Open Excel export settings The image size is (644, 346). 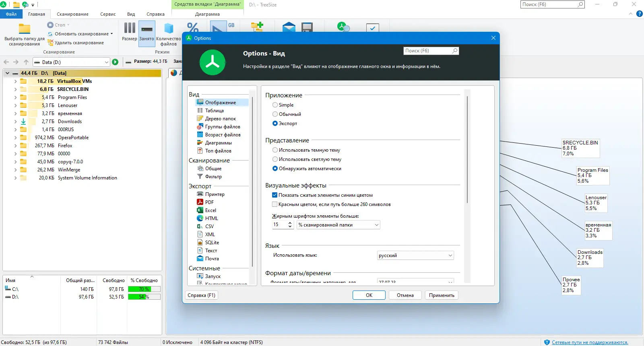[211, 210]
